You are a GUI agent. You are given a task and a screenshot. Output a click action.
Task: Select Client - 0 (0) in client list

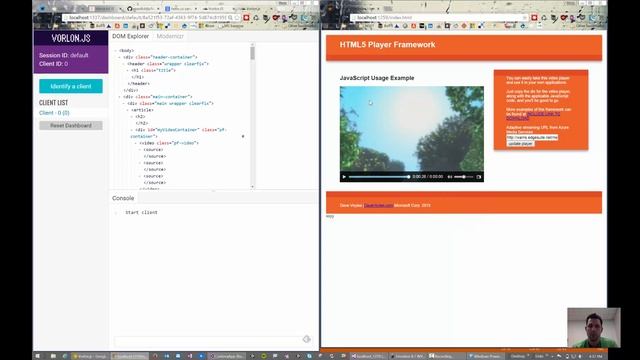pyautogui.click(x=54, y=113)
